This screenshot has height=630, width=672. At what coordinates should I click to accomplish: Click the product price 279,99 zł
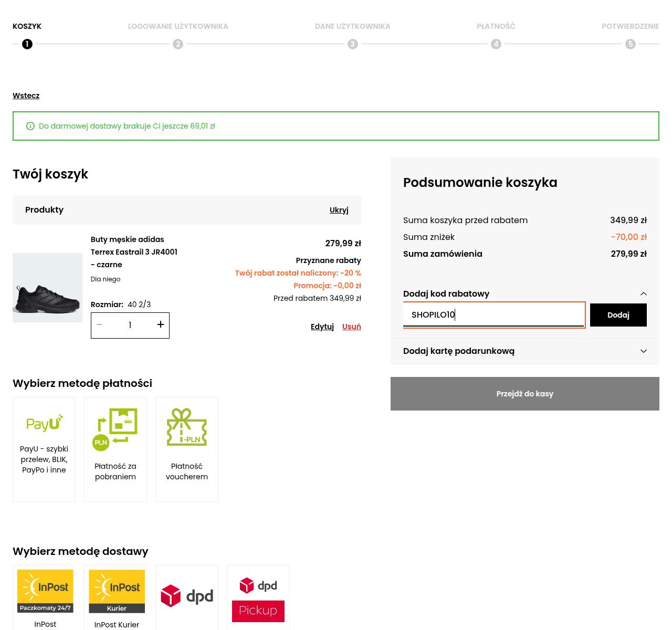pyautogui.click(x=343, y=244)
